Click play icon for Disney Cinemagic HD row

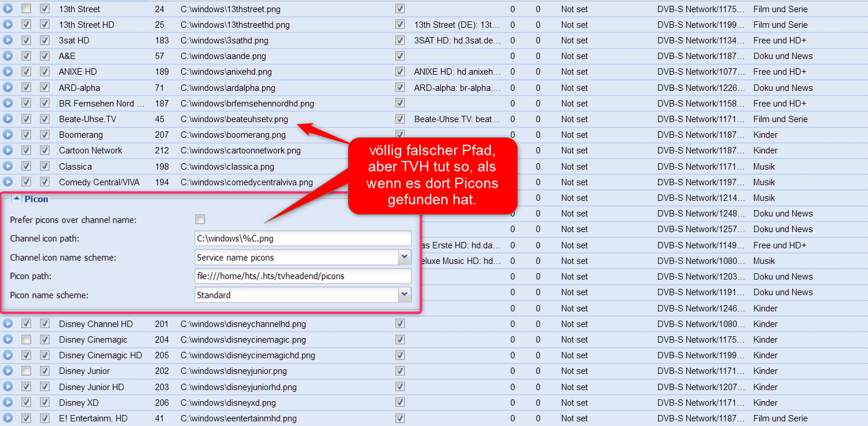click(8, 355)
